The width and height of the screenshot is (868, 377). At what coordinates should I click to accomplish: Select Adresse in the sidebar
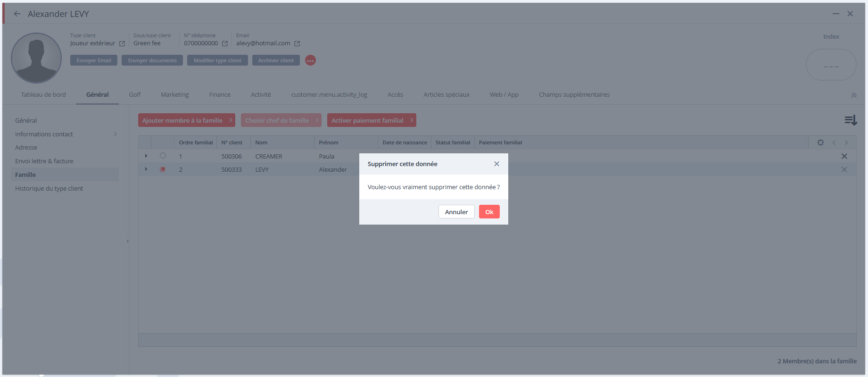click(x=26, y=147)
